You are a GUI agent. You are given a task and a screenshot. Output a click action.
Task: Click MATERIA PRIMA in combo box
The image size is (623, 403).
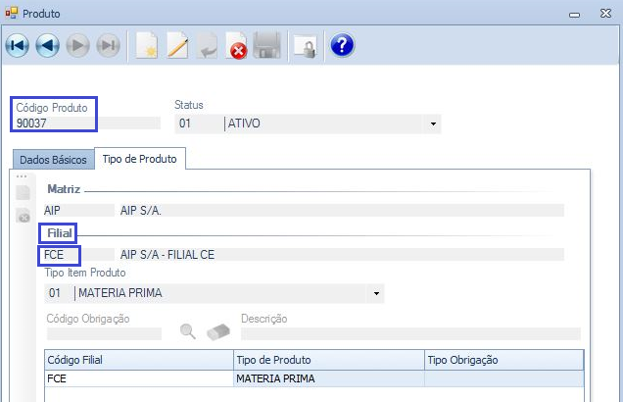[x=120, y=293]
